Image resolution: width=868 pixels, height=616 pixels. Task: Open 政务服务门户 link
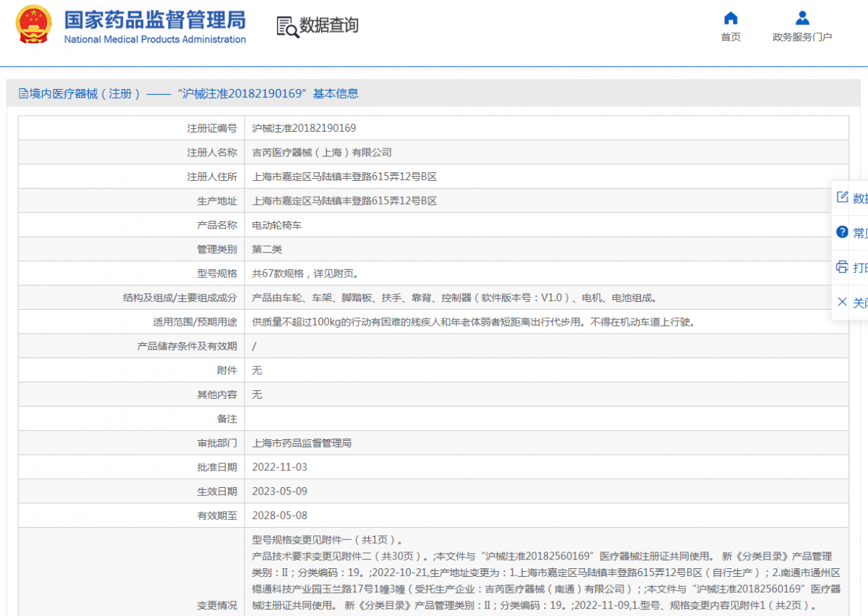pos(802,37)
